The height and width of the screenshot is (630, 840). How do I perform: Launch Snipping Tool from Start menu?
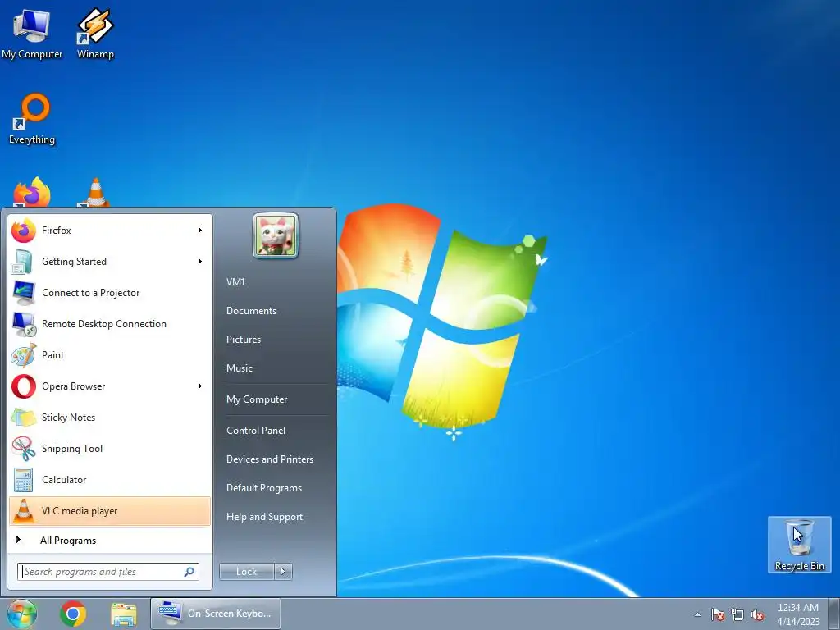110,449
